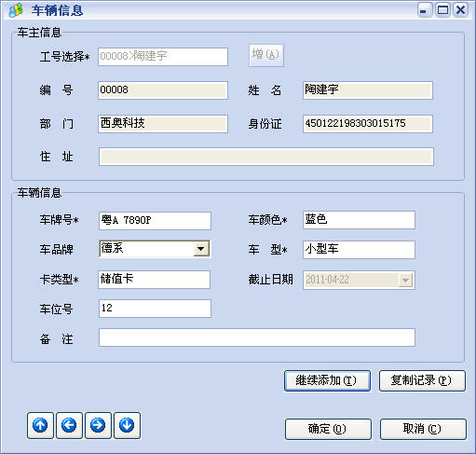Click the 增(A) button
Image resolution: width=476 pixels, height=454 pixels.
tap(266, 55)
